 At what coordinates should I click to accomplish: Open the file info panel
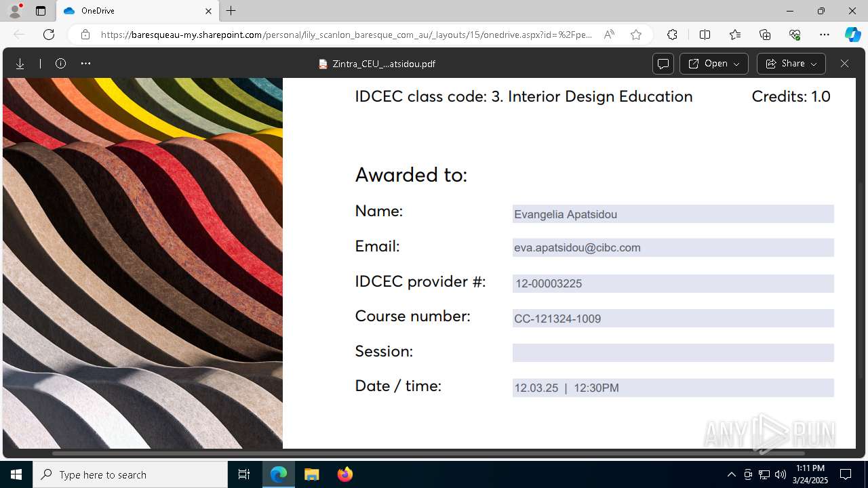point(60,64)
